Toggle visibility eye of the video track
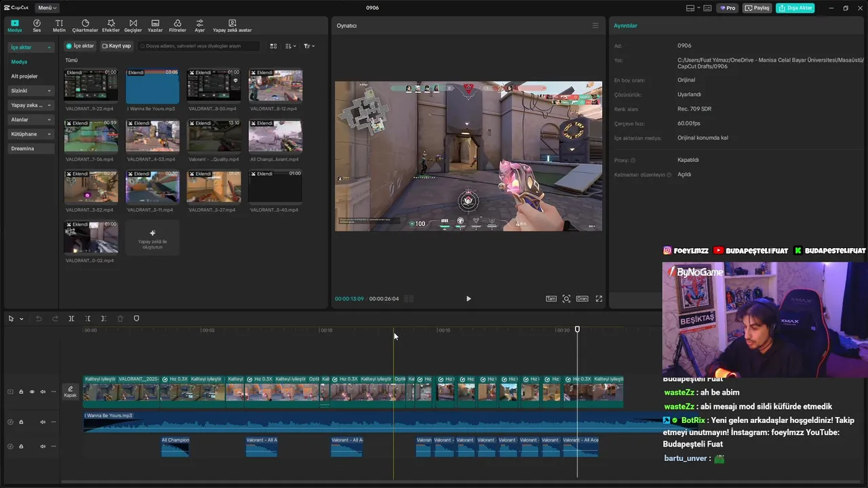The image size is (868, 488). [32, 392]
